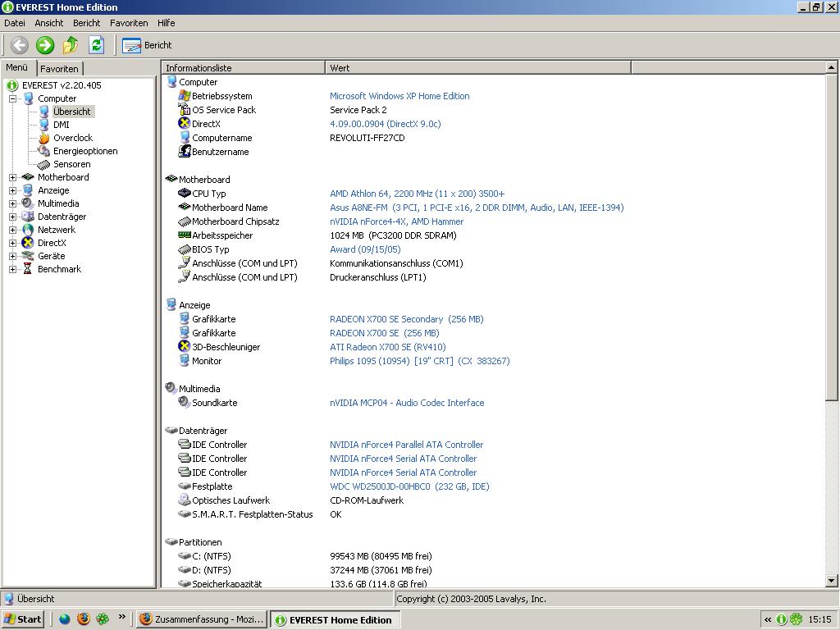The width and height of the screenshot is (840, 630).
Task: Open Microsoft Windows XP Home Edition link
Action: pyautogui.click(x=399, y=96)
